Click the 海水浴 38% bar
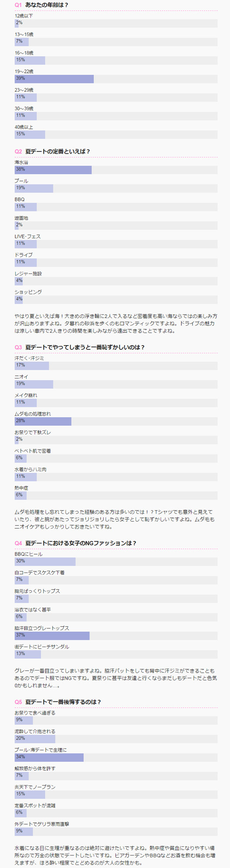The height and width of the screenshot is (868, 230). pyautogui.click(x=116, y=169)
